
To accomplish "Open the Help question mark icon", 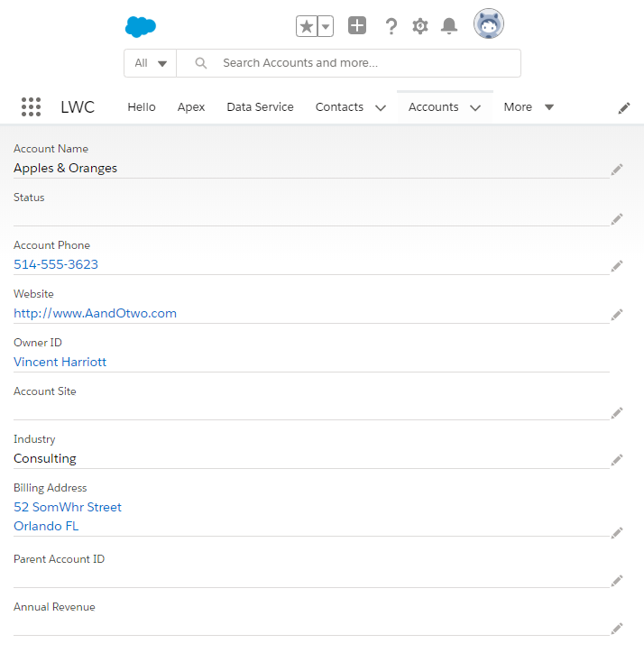I will point(391,26).
